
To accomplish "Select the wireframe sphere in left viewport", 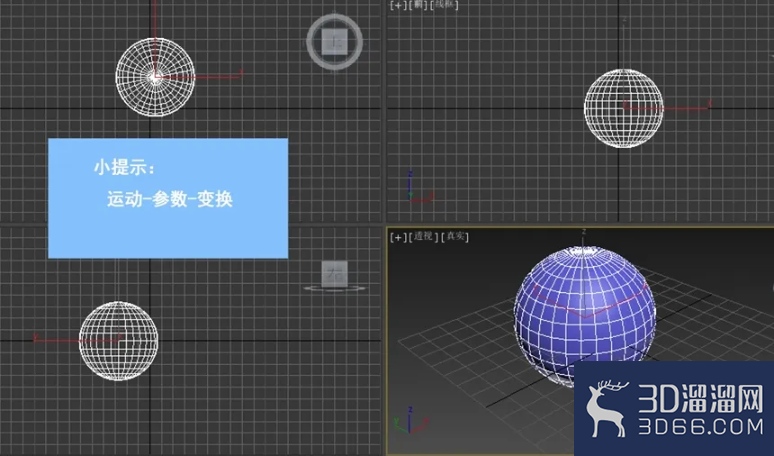I will [118, 341].
